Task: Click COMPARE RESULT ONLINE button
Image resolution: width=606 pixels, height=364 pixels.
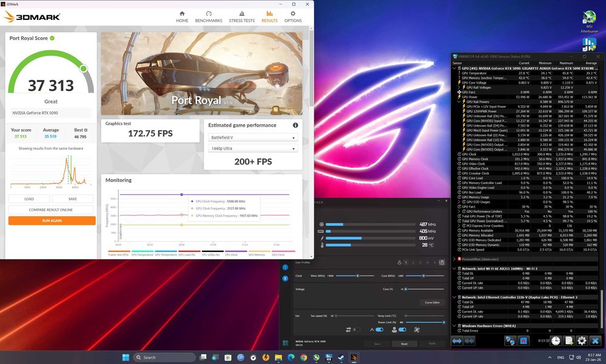Action: click(x=51, y=210)
